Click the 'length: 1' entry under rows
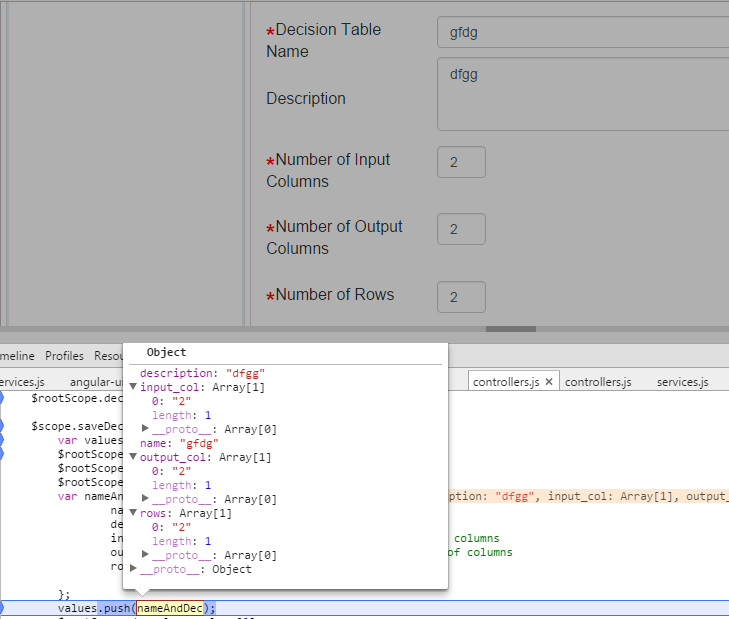The width and height of the screenshot is (729, 619). click(x=182, y=541)
